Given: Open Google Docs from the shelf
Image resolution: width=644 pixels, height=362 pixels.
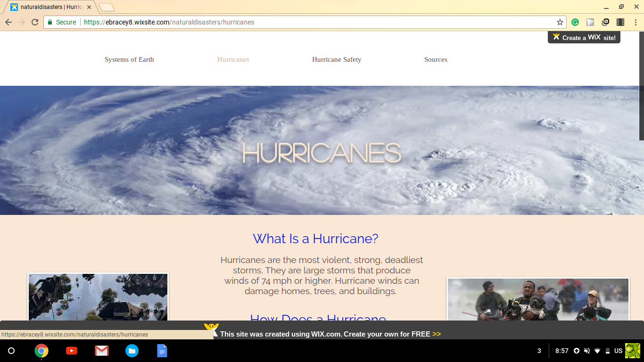Looking at the screenshot, I should click(162, 351).
